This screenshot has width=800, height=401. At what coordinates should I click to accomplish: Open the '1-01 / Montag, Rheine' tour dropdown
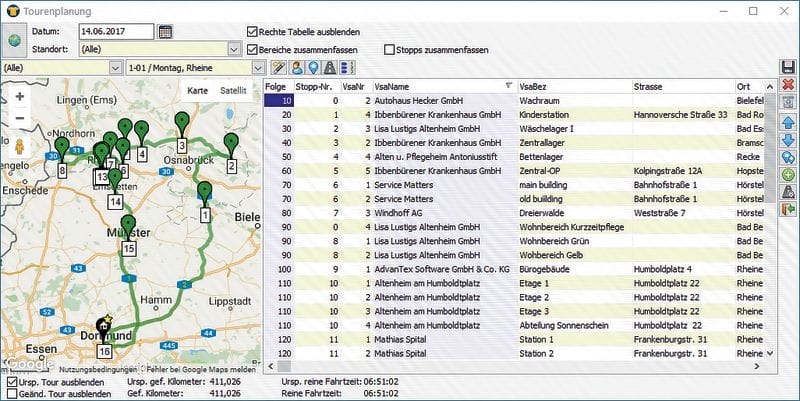pyautogui.click(x=259, y=67)
